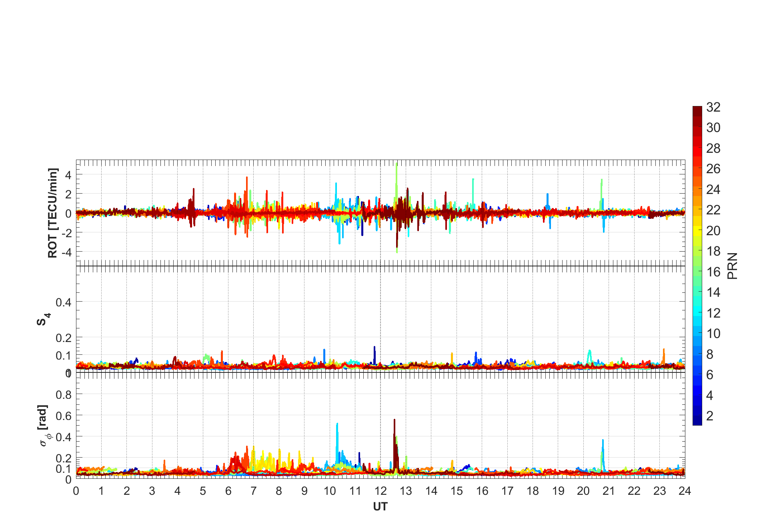761x532 pixels.
Task: Click the PRN colorbar strip
Action: click(697, 266)
